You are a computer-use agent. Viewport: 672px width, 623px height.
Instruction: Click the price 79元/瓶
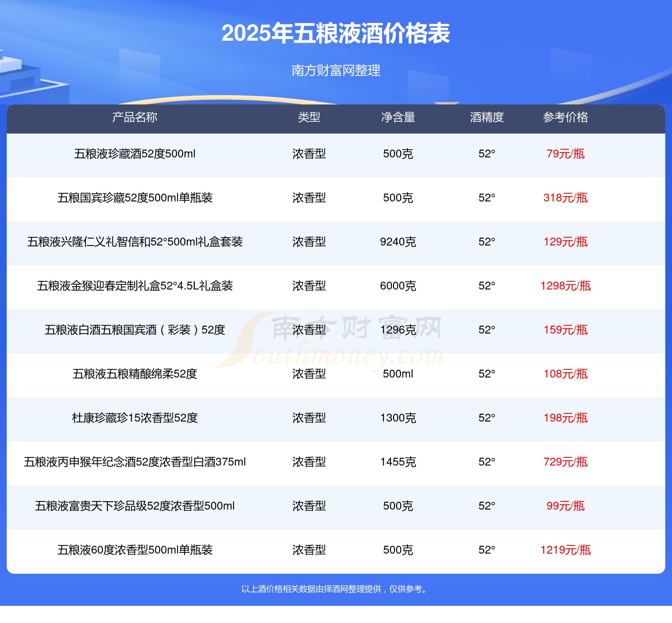click(566, 154)
